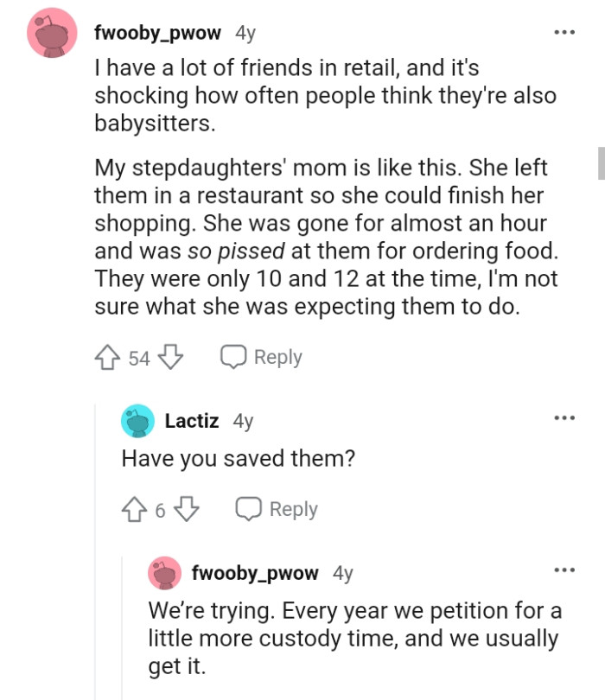
Task: Toggle the upvote on the '6 points' comment
Action: click(x=134, y=508)
